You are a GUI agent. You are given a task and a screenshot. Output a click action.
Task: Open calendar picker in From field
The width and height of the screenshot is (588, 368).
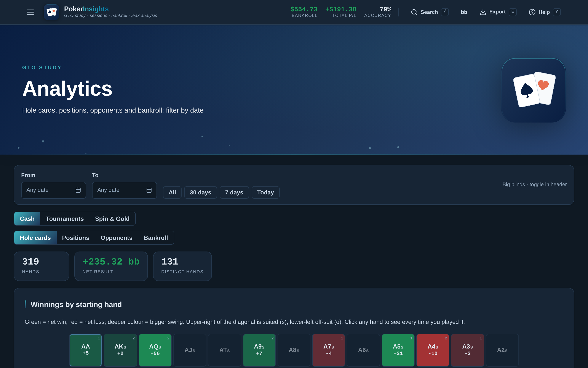click(x=78, y=190)
